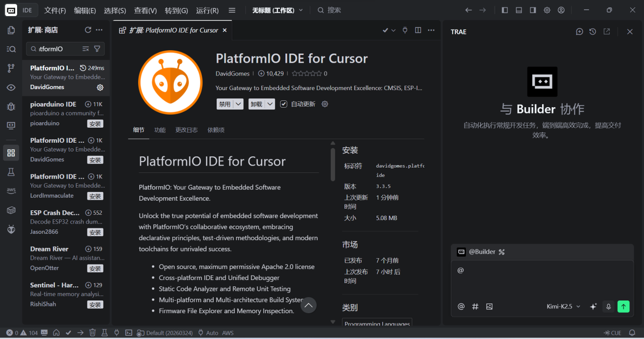
Task: Open PlatformIO terminal icon in status bar
Action: pyautogui.click(x=129, y=333)
